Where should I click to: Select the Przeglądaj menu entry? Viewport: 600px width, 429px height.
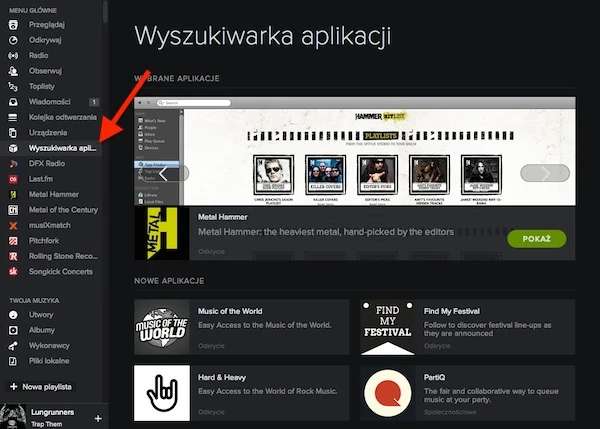coord(47,25)
